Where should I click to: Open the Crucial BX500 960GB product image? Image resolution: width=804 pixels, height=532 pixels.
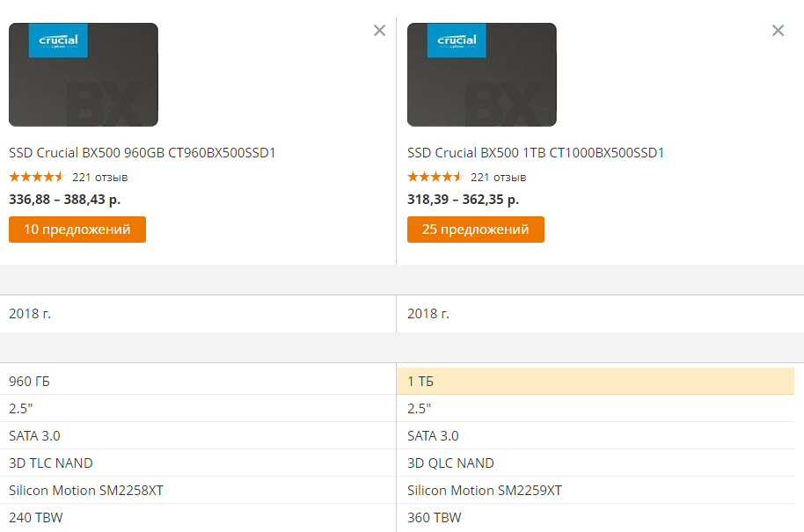tap(84, 75)
